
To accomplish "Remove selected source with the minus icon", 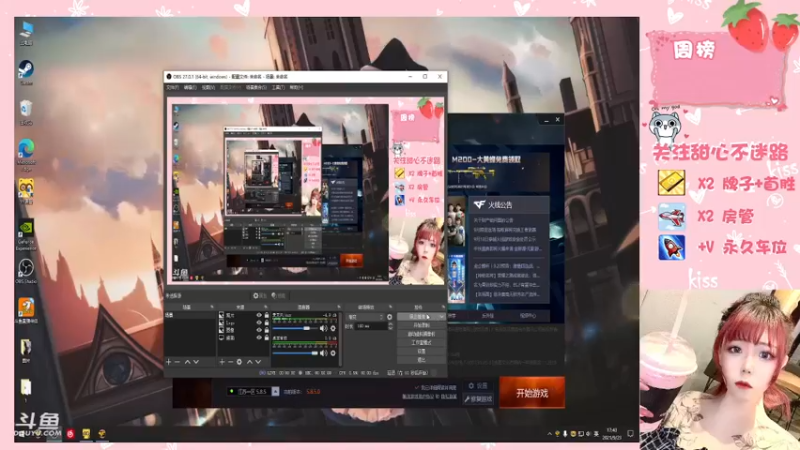I will 231,362.
